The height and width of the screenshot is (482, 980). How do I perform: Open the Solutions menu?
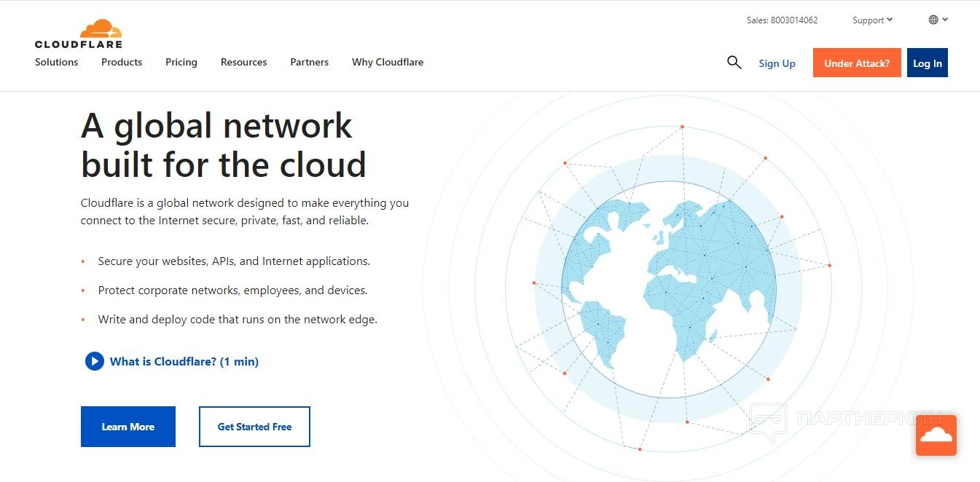[x=57, y=63]
